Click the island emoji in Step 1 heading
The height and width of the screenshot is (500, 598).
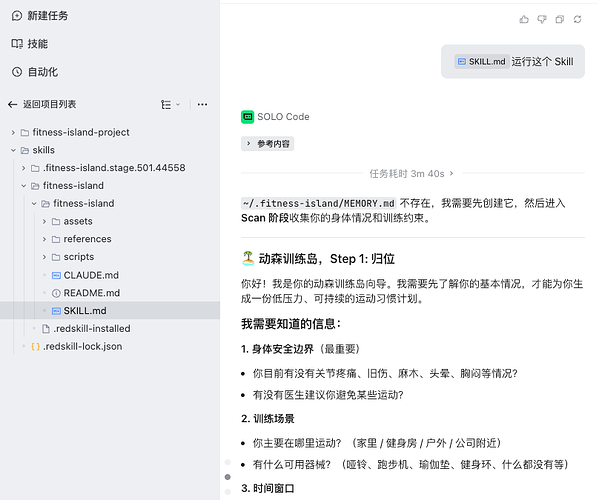coord(248,258)
